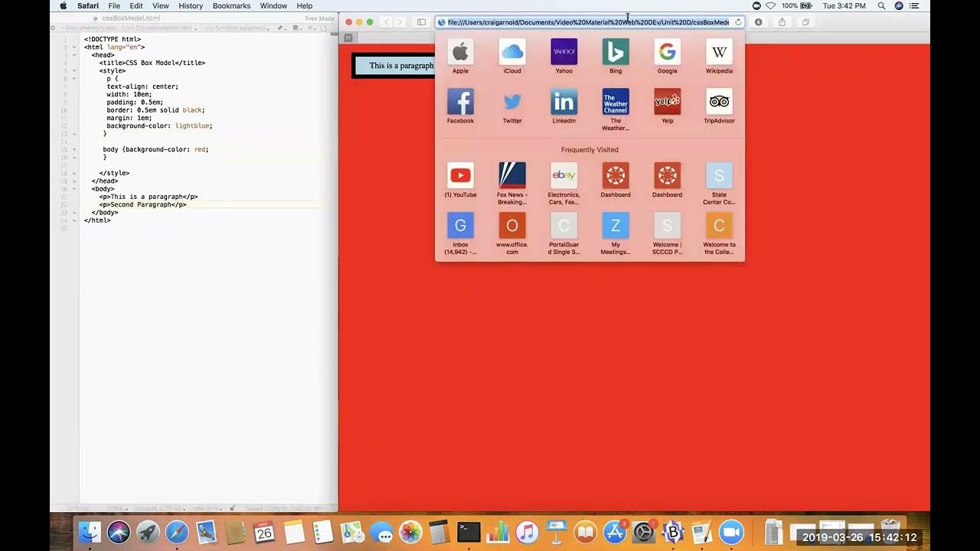Click the 'This is a paragraph' box
980x551 pixels.
(394, 65)
